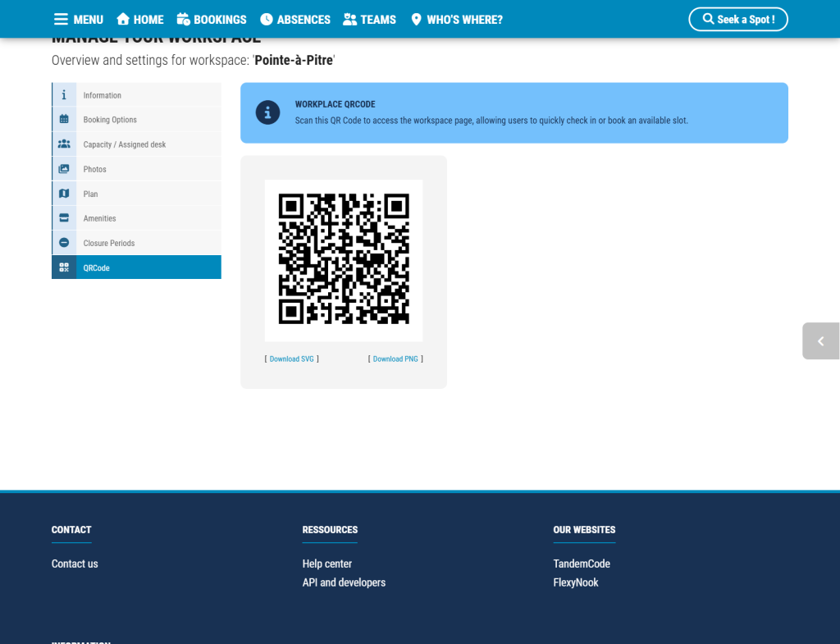
Task: Click the Home house icon
Action: [x=123, y=20]
